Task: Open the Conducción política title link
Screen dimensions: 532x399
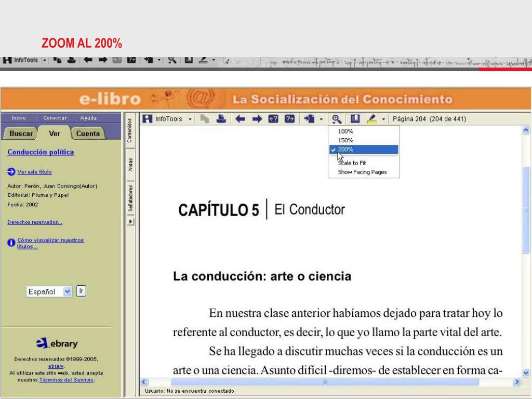Action: pyautogui.click(x=41, y=152)
